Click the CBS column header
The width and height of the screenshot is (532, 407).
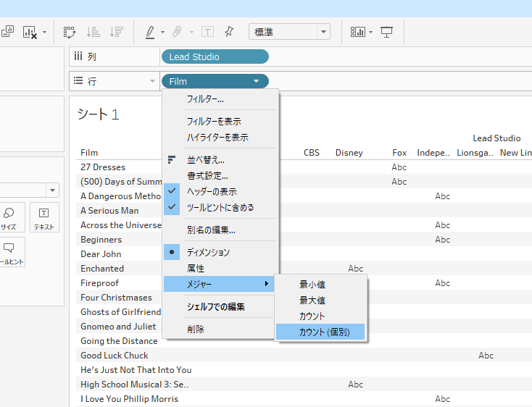[312, 153]
